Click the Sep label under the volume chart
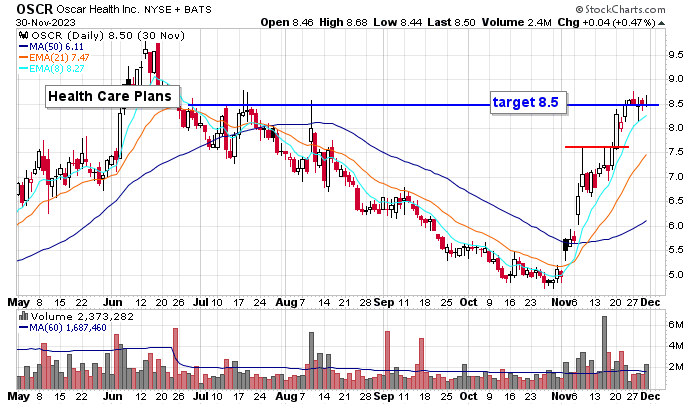Viewport: 700px width, 405px height. click(384, 397)
